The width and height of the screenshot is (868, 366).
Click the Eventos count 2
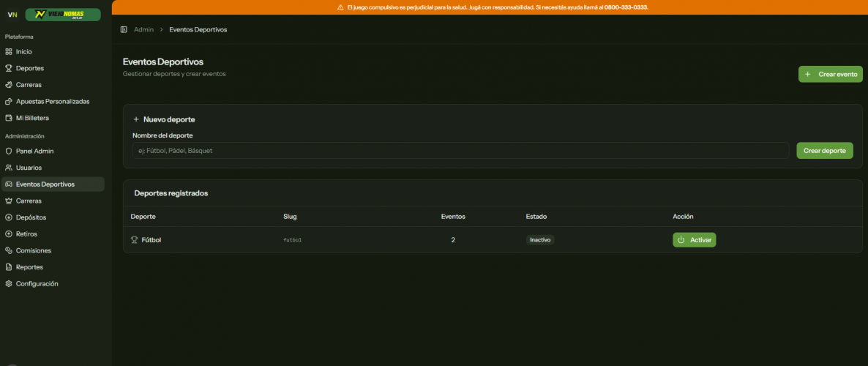[x=453, y=240]
